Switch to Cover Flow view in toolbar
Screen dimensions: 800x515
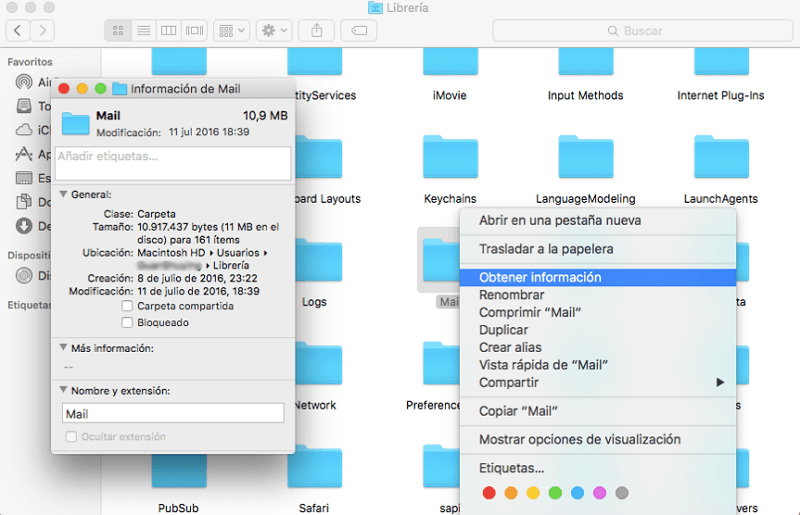(x=194, y=31)
